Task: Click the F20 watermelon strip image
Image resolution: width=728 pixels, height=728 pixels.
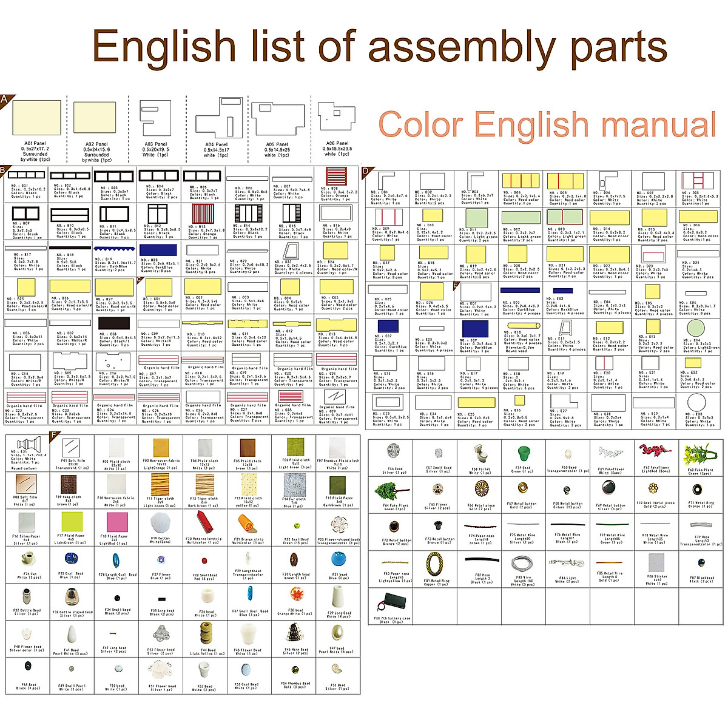Action: tap(203, 522)
